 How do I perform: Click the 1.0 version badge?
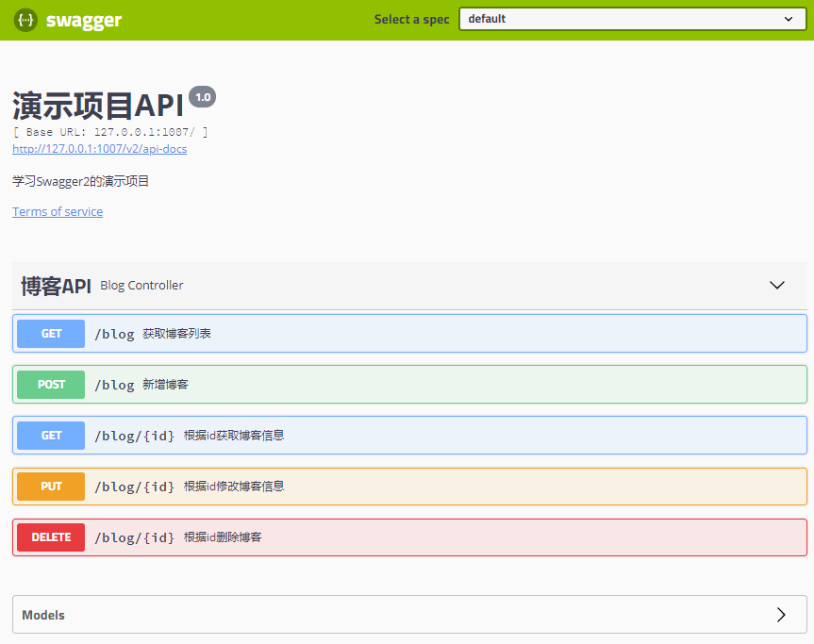pyautogui.click(x=202, y=97)
